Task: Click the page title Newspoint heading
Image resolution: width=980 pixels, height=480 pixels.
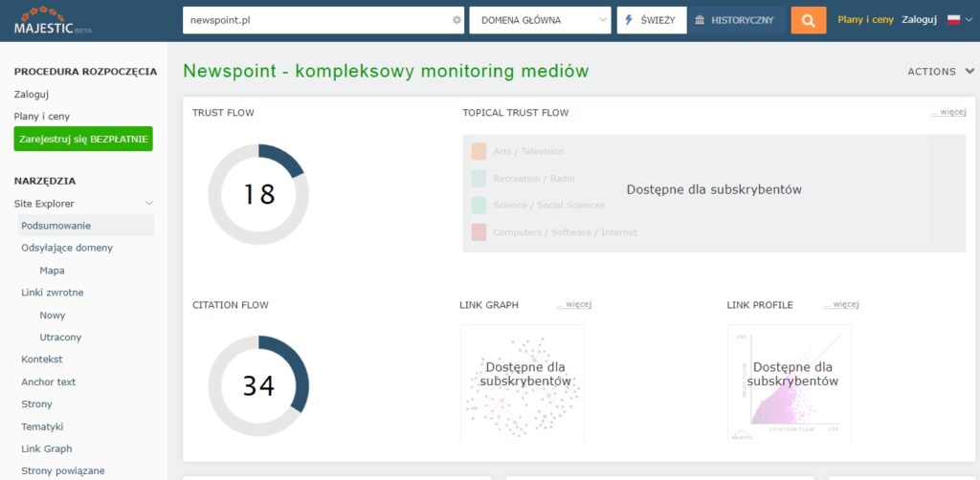Action: point(386,71)
